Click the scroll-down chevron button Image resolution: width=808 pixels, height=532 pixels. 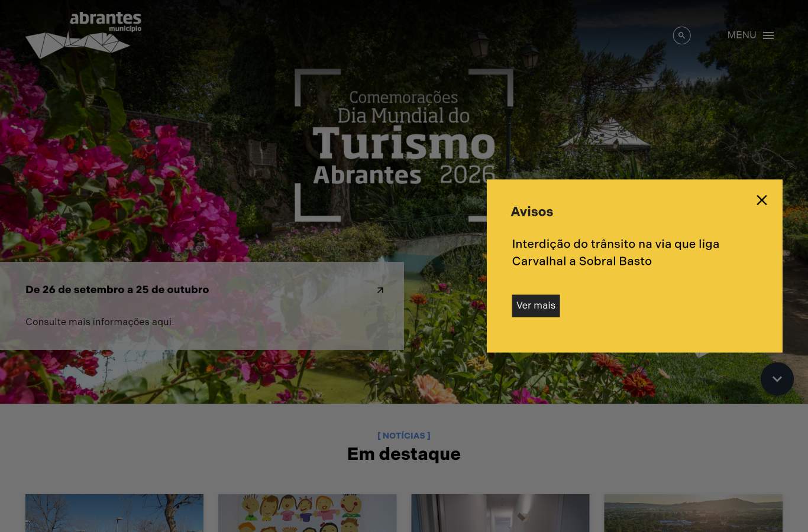[x=777, y=379]
